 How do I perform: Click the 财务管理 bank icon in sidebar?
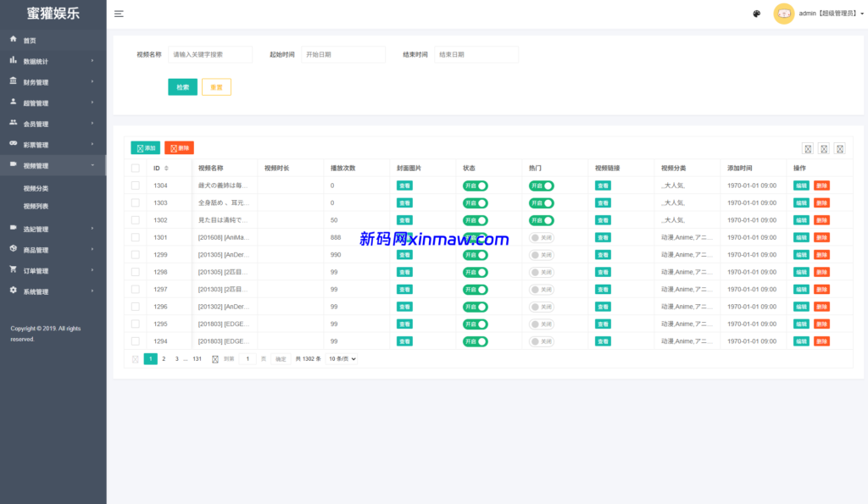[12, 81]
